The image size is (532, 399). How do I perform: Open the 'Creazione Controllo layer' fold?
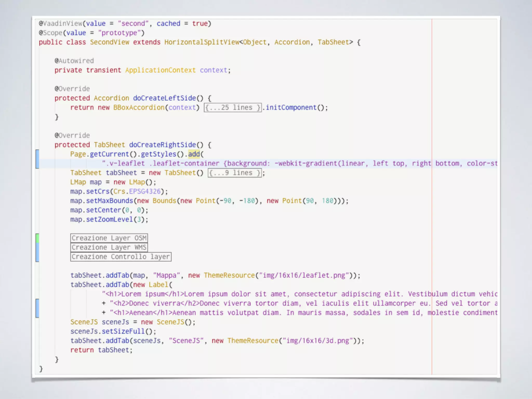pos(121,257)
